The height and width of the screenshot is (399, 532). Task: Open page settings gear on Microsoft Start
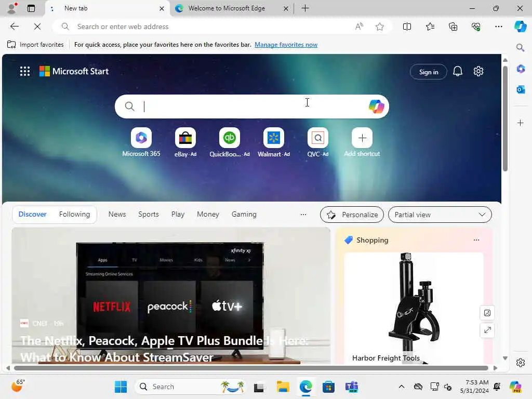tap(478, 71)
